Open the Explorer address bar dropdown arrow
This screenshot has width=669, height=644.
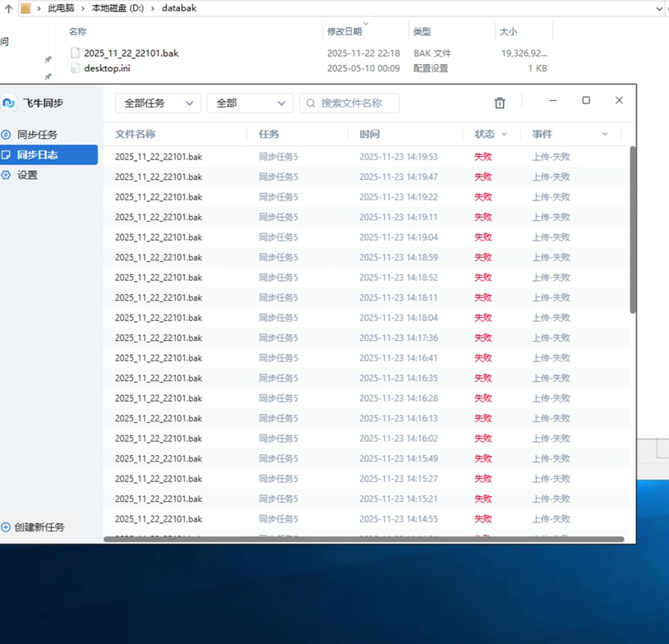(659, 8)
